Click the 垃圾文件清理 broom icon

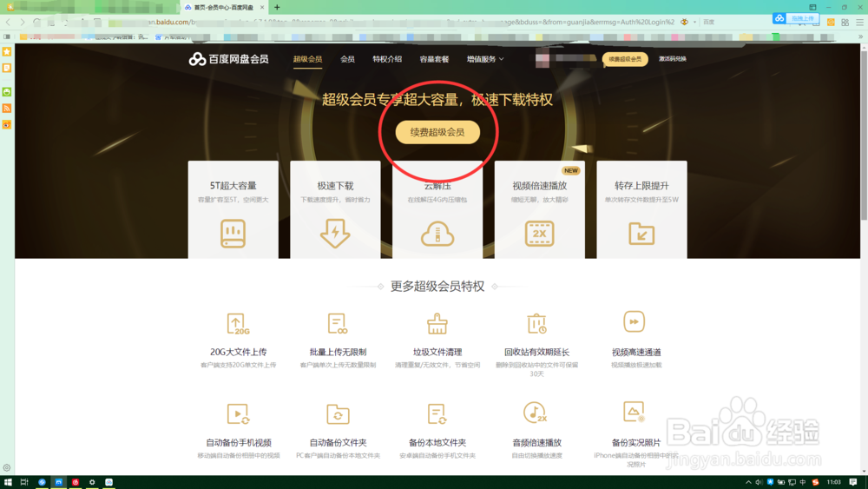[437, 323]
